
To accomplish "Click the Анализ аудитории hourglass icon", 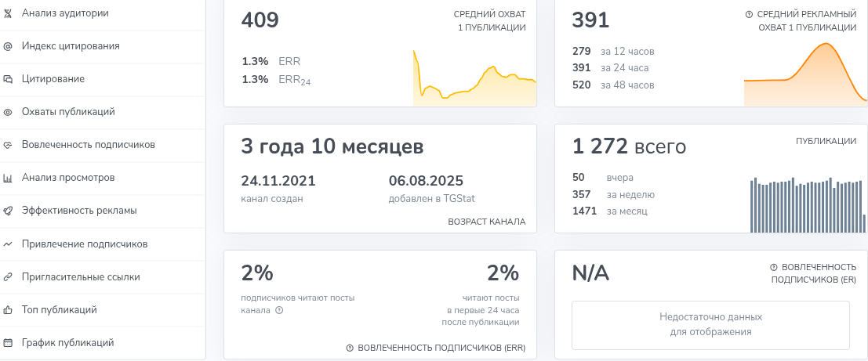I will click(x=8, y=13).
